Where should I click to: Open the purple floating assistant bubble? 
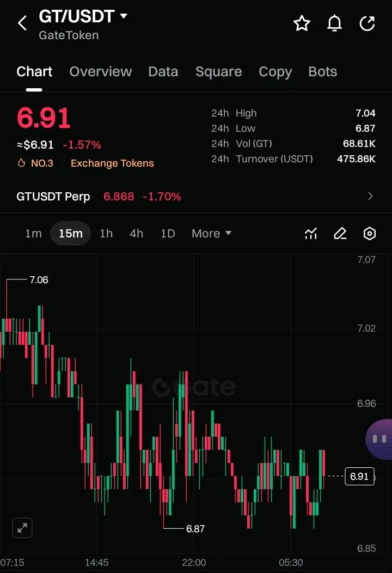[379, 439]
